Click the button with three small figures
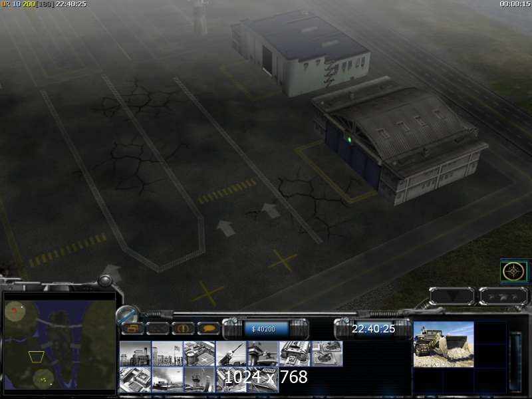This screenshot has height=399, width=532. tap(503, 296)
